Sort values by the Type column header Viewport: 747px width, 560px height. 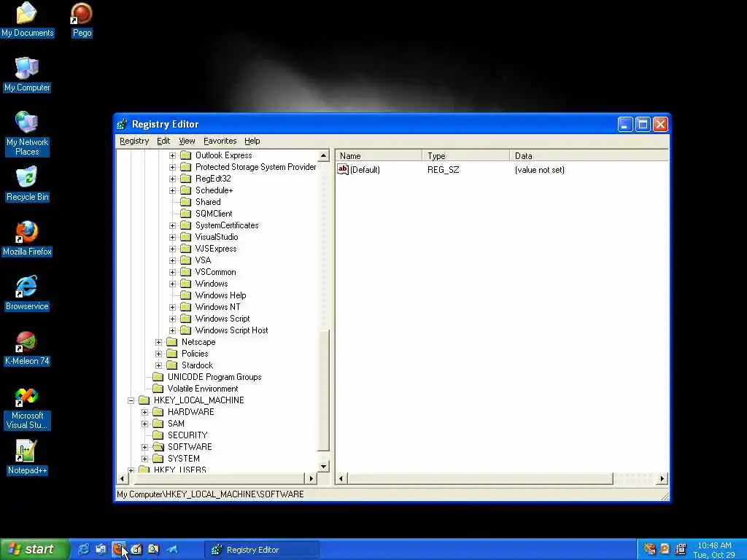point(466,156)
